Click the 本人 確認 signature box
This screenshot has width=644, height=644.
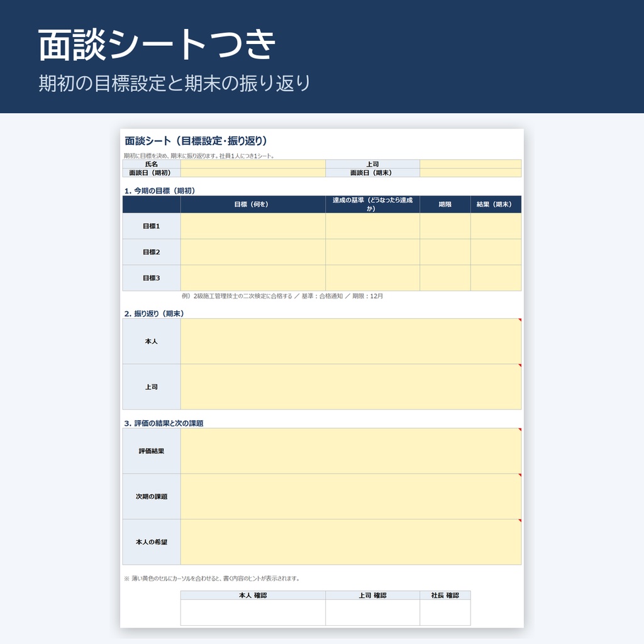[x=253, y=613]
